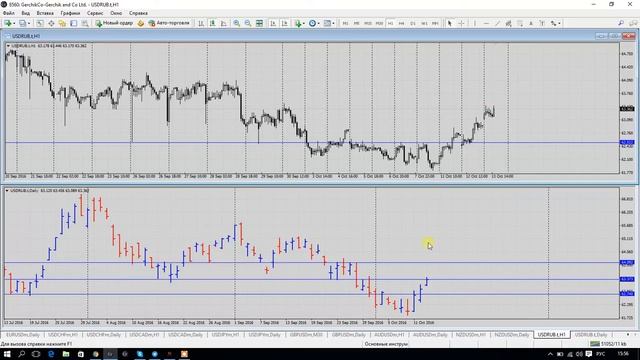Open the New Chart tool
The image size is (640, 360).
click(8, 23)
